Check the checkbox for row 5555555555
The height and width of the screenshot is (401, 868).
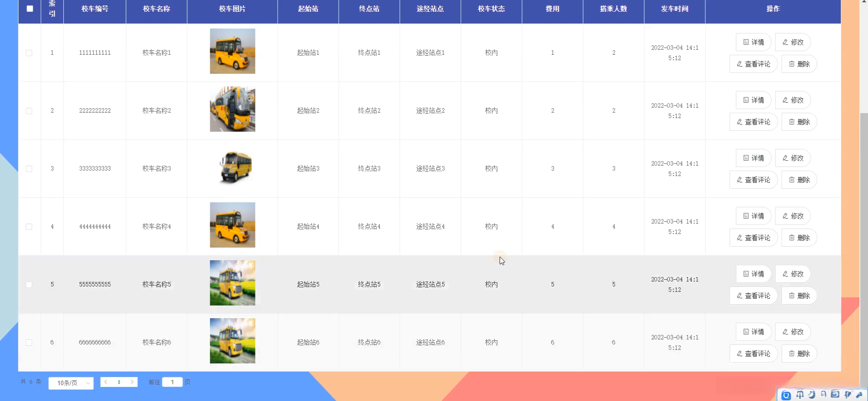point(29,285)
